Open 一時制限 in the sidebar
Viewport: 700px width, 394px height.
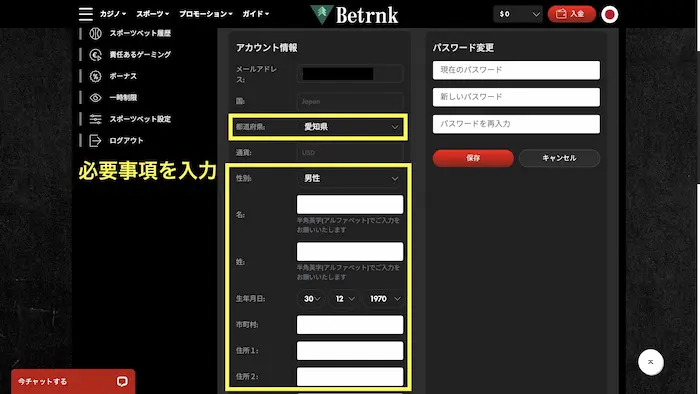coord(123,98)
